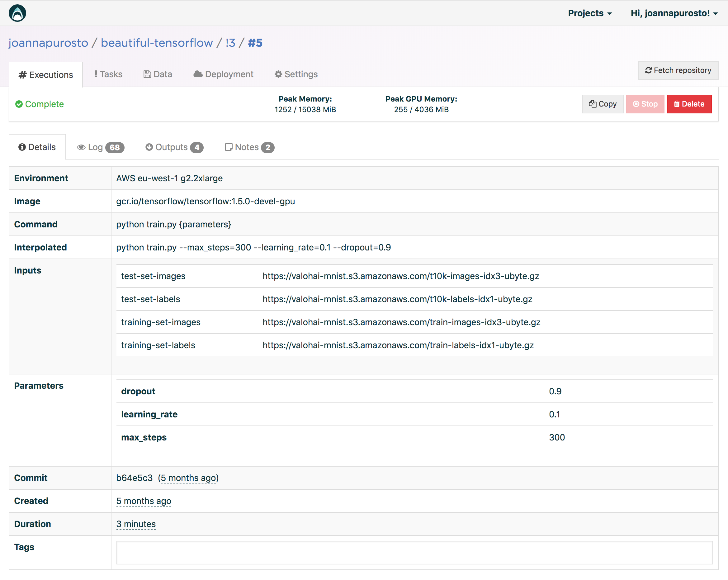
Task: Click the Valohai logo icon top-left
Action: point(17,12)
